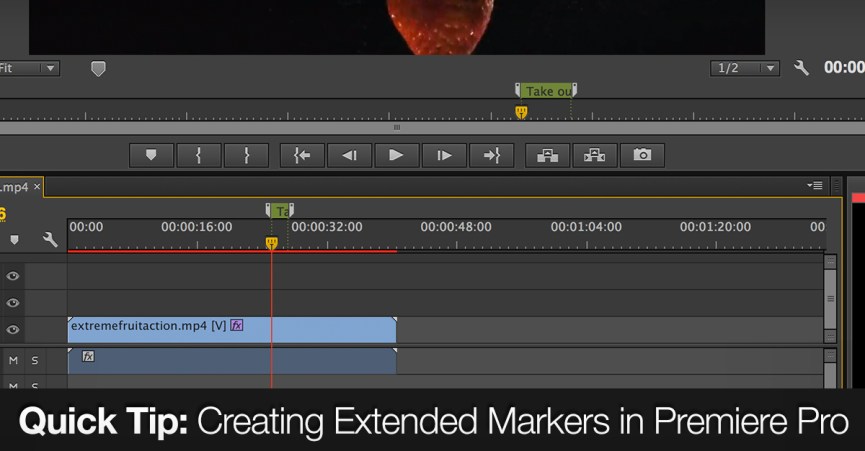This screenshot has width=865, height=451.
Task: Click audio tracks vertical scrollbar
Action: tap(830, 368)
